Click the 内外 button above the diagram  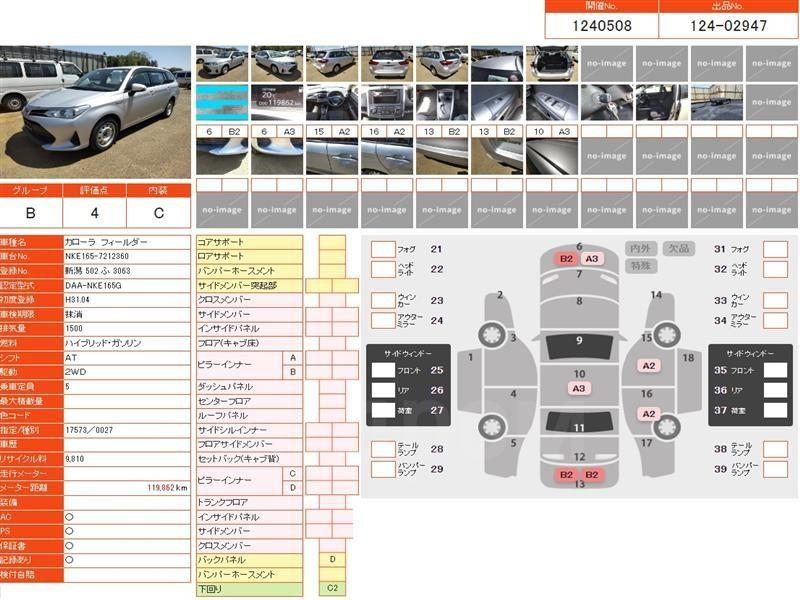click(640, 248)
